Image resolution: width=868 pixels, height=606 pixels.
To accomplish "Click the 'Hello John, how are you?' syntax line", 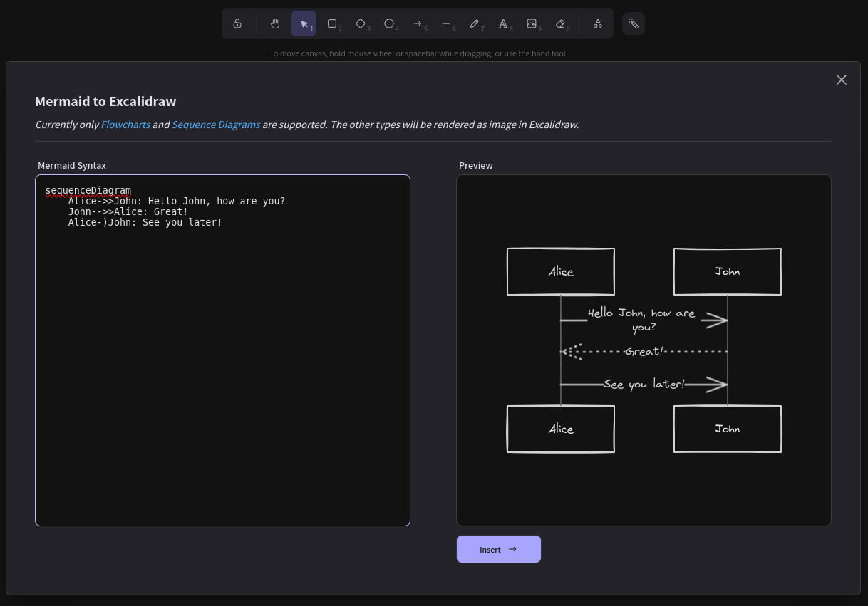I will point(177,202).
